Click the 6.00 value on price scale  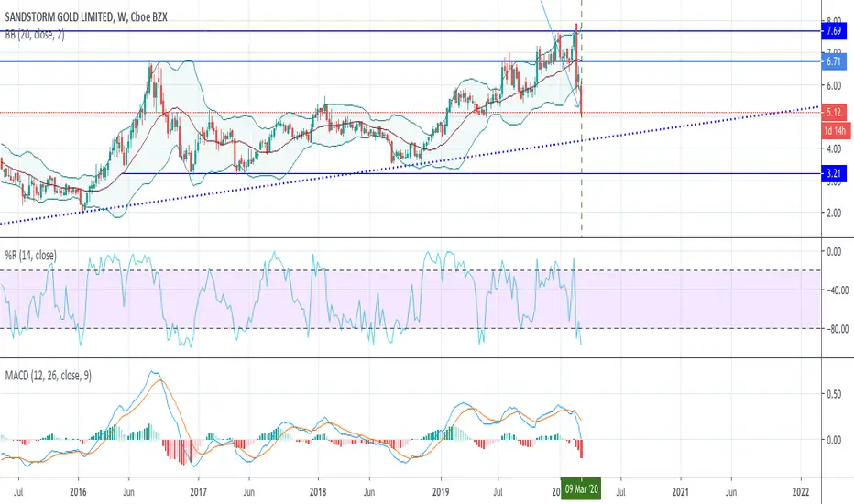coord(833,85)
